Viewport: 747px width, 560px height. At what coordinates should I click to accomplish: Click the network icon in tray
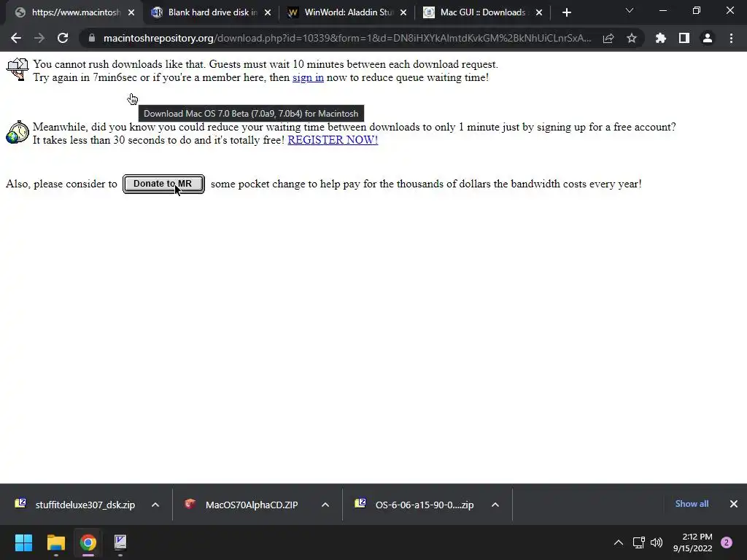pyautogui.click(x=638, y=542)
